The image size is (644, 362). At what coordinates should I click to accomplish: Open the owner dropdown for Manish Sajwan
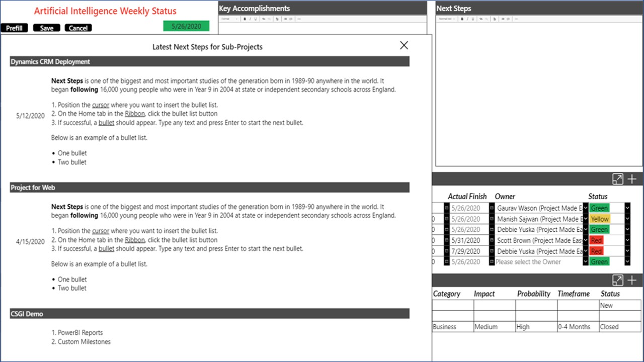pos(586,219)
